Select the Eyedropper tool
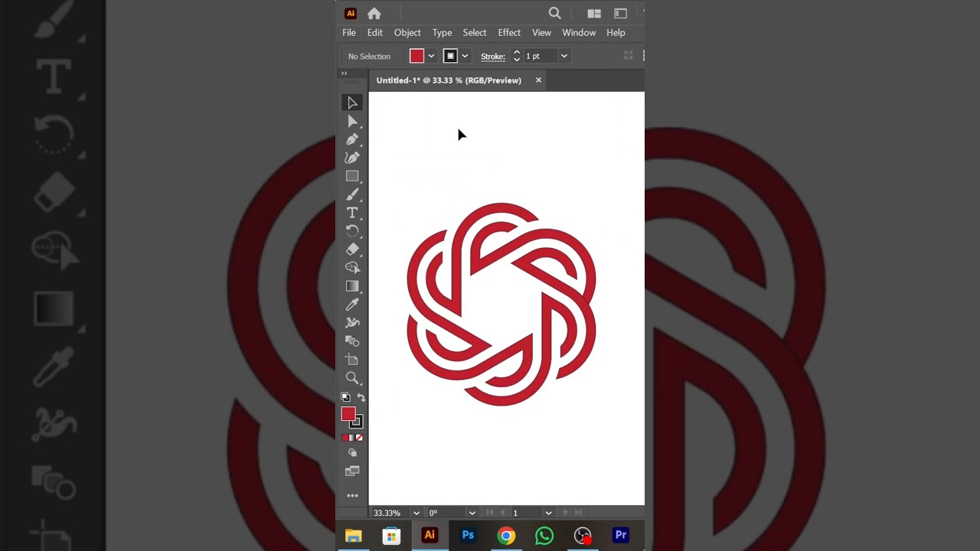 [x=352, y=305]
